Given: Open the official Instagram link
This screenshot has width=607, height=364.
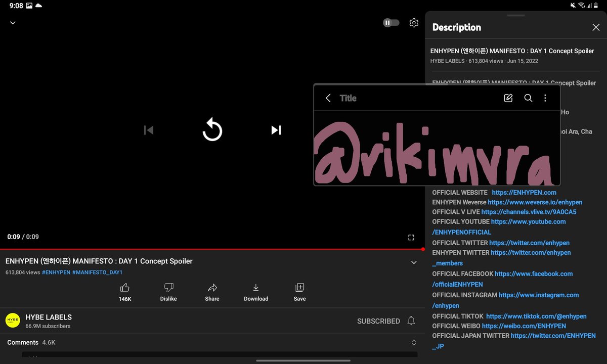Looking at the screenshot, I should pyautogui.click(x=506, y=300).
